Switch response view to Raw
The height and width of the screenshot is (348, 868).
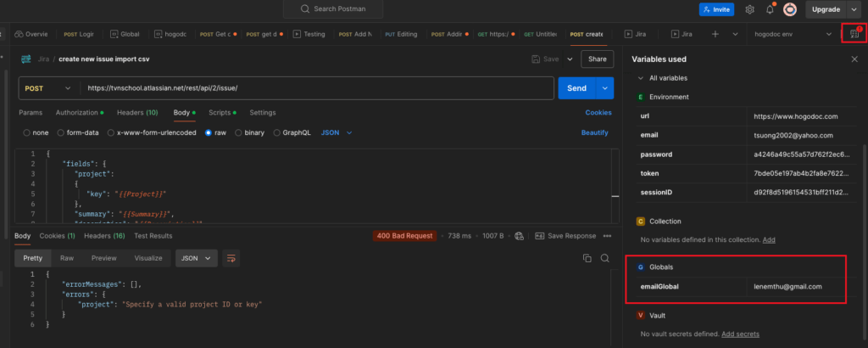point(67,258)
